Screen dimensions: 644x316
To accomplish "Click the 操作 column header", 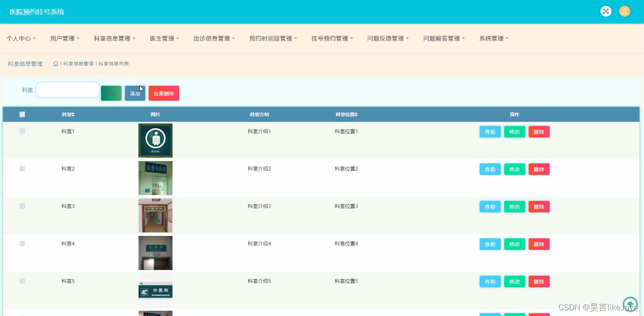I will pos(515,115).
